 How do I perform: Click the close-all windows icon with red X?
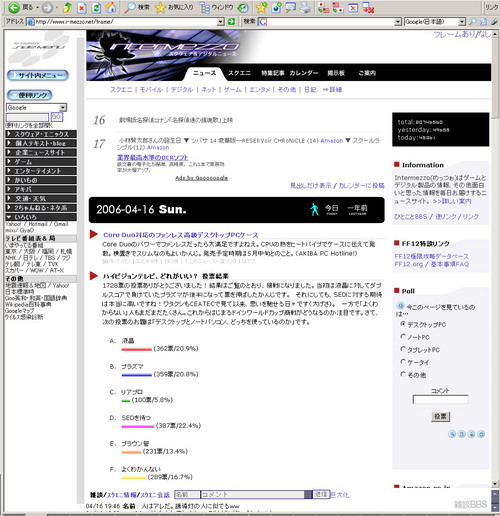coord(368,8)
